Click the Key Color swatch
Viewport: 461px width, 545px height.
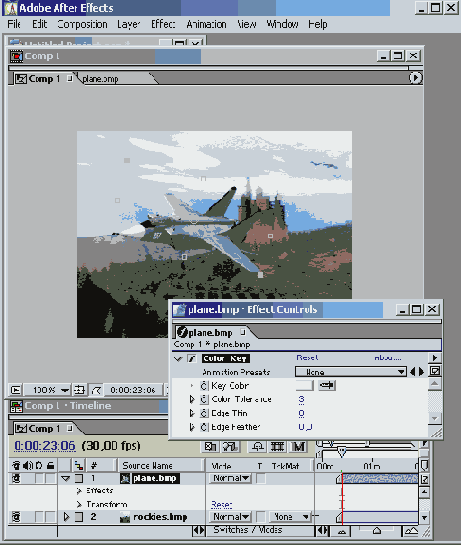305,385
